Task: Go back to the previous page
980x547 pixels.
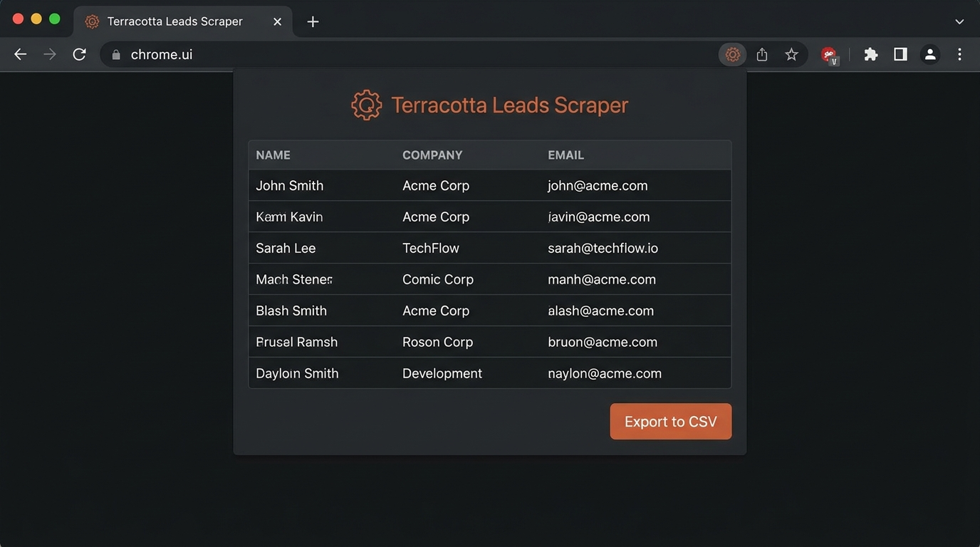Action: coord(20,54)
